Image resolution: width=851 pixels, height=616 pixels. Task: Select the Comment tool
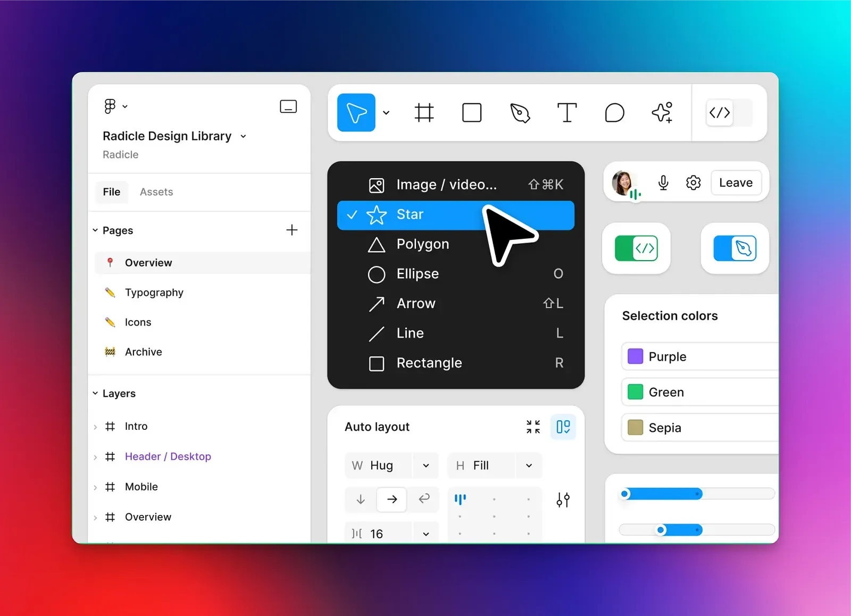(614, 113)
